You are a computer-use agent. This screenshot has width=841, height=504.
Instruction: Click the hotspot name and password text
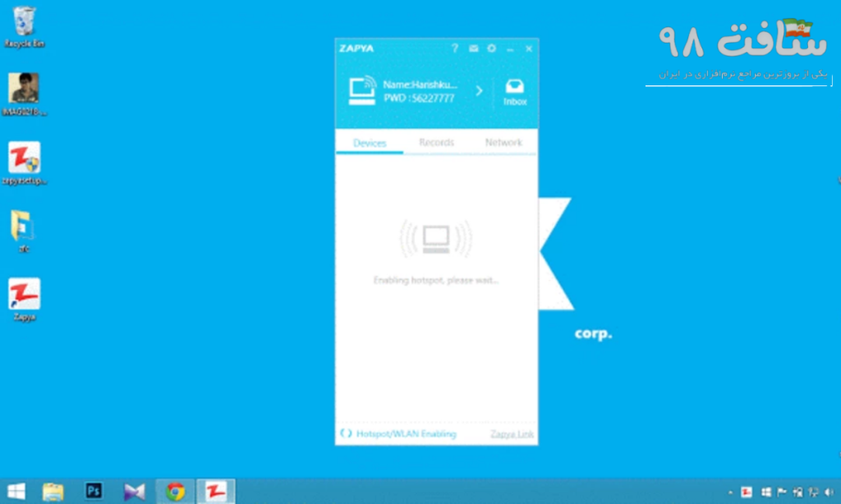point(420,91)
